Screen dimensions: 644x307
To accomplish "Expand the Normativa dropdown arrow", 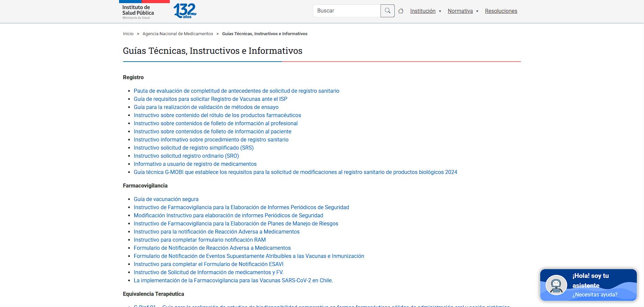I will tap(477, 11).
